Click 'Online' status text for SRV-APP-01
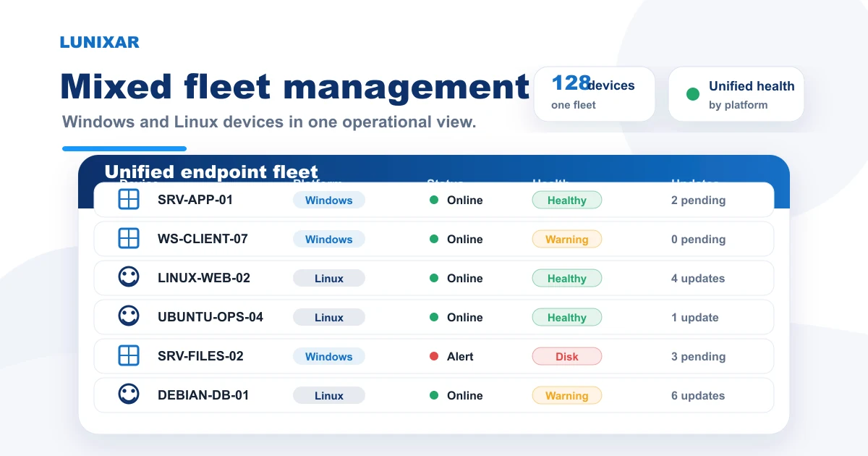The height and width of the screenshot is (456, 868). click(465, 200)
